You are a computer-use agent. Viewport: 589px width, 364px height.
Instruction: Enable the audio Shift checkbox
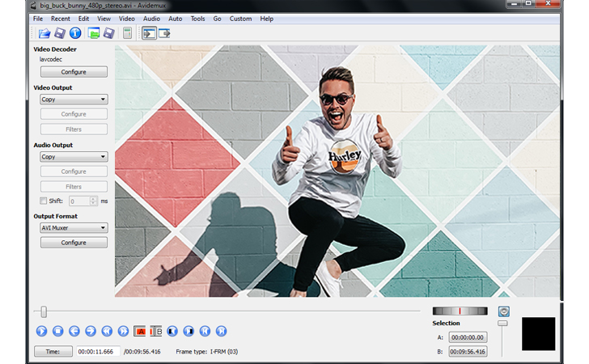pos(44,201)
